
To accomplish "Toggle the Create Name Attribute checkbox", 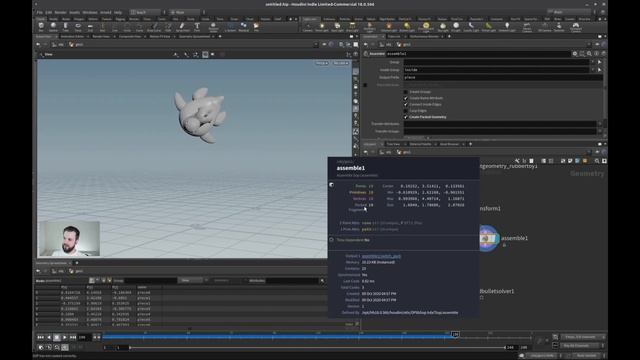I will click(x=406, y=98).
